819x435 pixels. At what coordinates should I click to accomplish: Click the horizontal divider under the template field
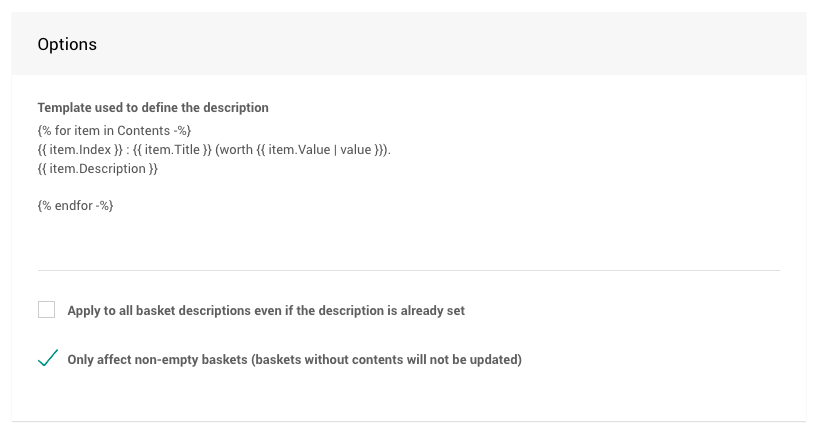pos(408,270)
